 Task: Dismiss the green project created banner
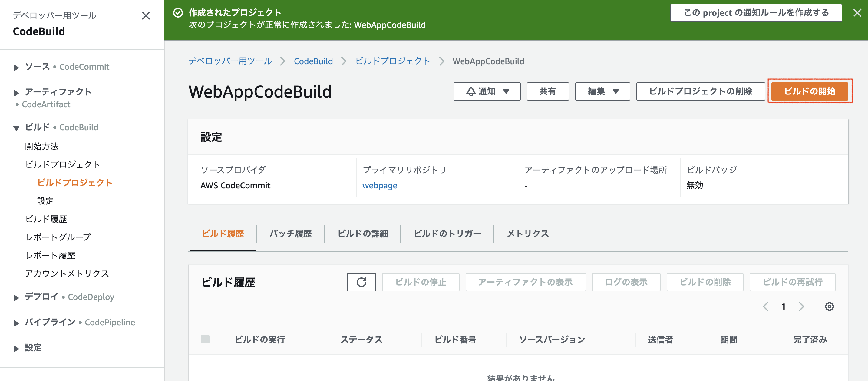tap(857, 13)
